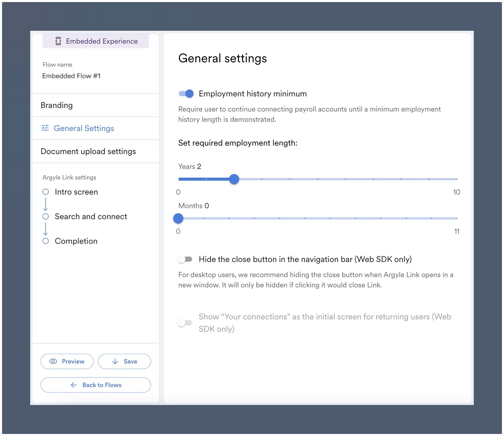Image resolution: width=504 pixels, height=436 pixels.
Task: Switch to General Settings in the sidebar
Action: point(84,128)
